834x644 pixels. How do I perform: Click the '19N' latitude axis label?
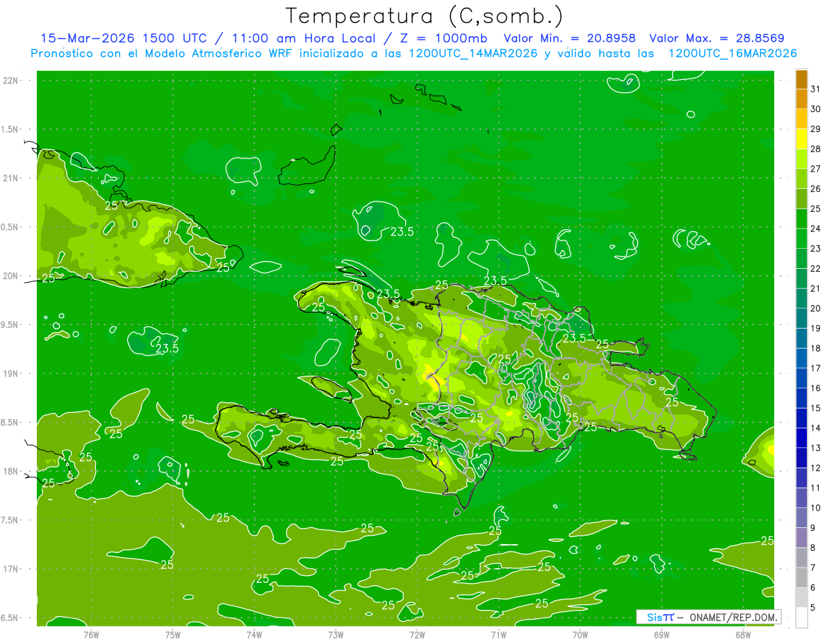tap(11, 374)
